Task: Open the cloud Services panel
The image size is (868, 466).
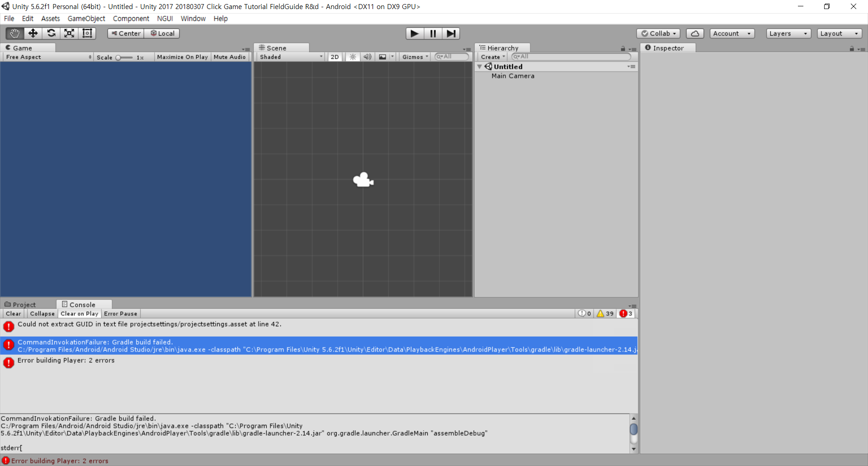Action: [x=695, y=33]
